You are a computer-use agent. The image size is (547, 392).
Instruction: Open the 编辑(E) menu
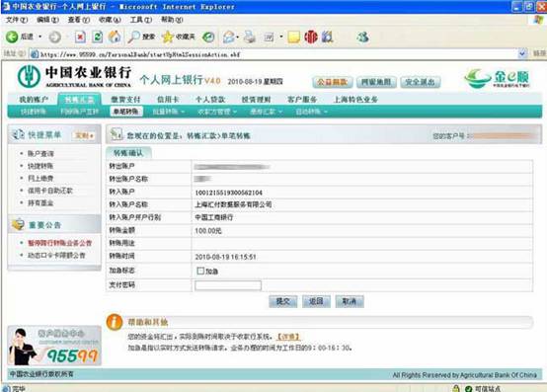[x=47, y=20]
